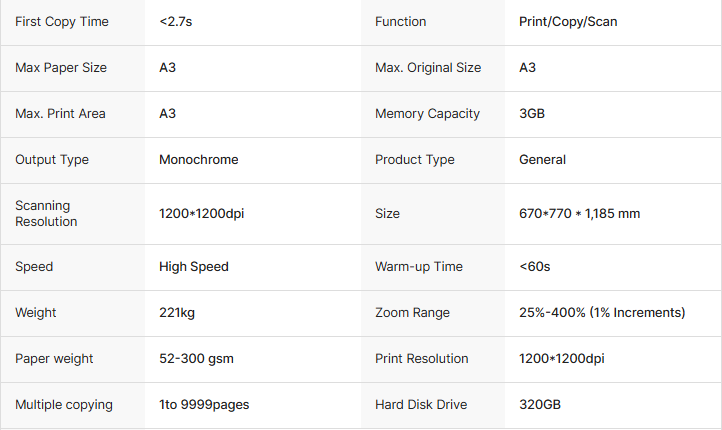
Task: Select the Warm-up Time label
Action: pos(419,267)
